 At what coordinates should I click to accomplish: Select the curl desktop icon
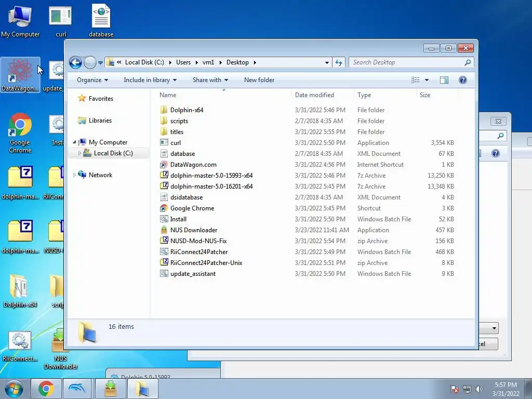point(61,21)
